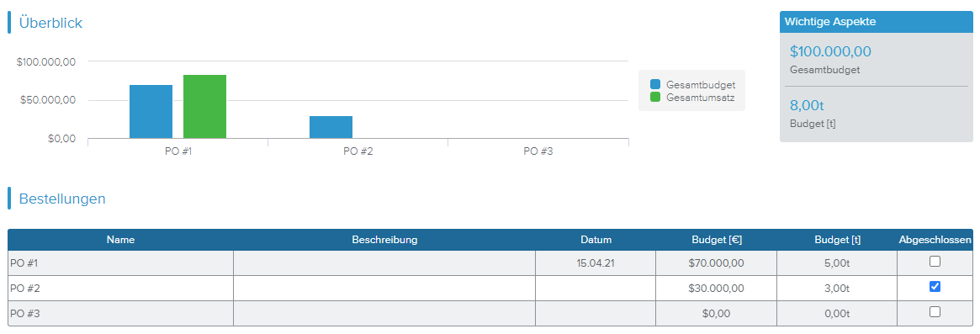Click the Wichtige Aspekte panel header
This screenshot has height=334, width=980.
coord(877,22)
